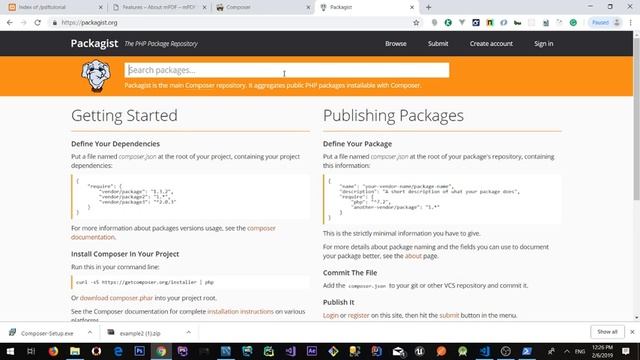Viewport: 640px width, 360px height.
Task: Open the Visual Studio taskbar icon
Action: click(x=290, y=351)
